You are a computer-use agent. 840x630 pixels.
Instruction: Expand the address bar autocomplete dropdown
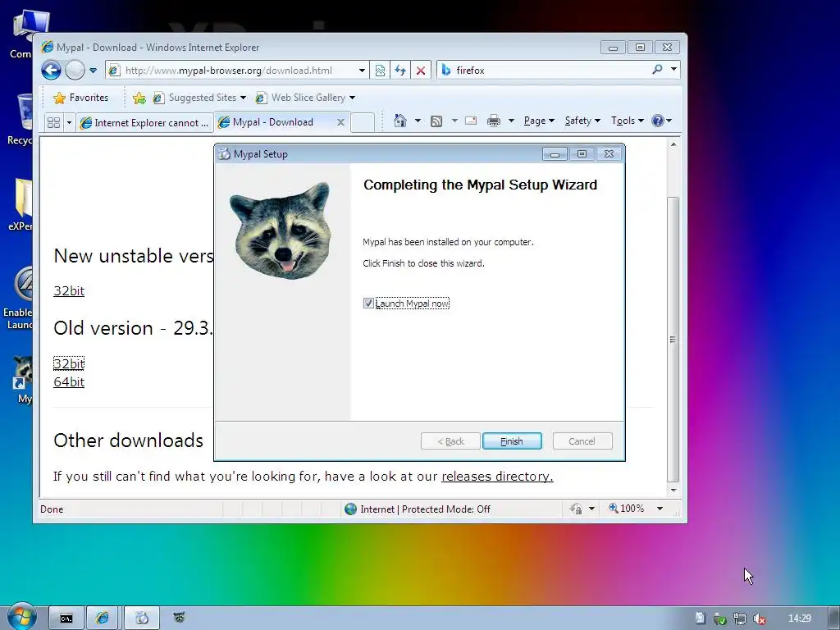(362, 71)
